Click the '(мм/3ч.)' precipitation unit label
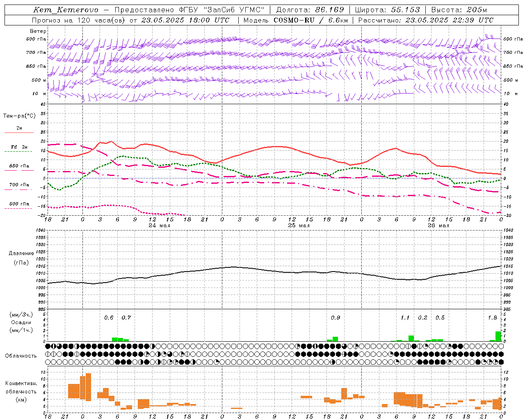The height and width of the screenshot is (420, 525). pyautogui.click(x=21, y=315)
